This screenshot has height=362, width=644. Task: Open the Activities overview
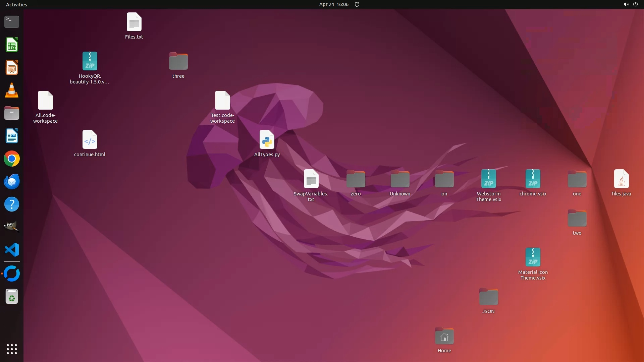(x=16, y=4)
